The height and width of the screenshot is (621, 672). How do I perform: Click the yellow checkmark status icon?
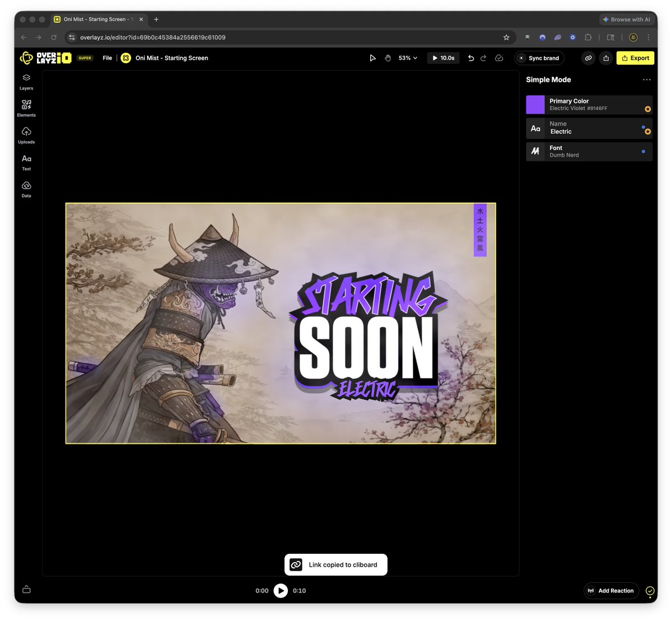650,591
